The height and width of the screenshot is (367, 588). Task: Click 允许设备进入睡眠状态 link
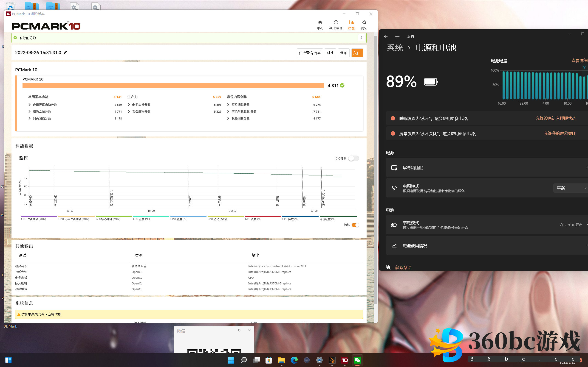click(556, 118)
